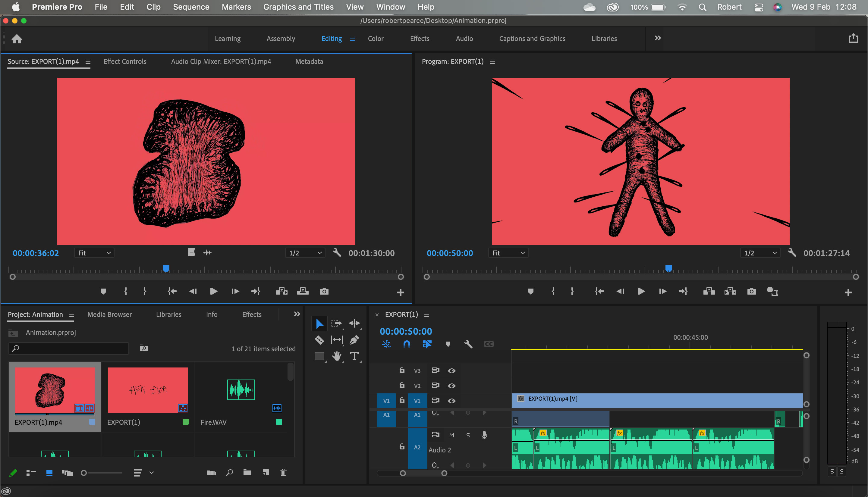Play the Program monitor sequence
The image size is (868, 497).
coord(641,291)
